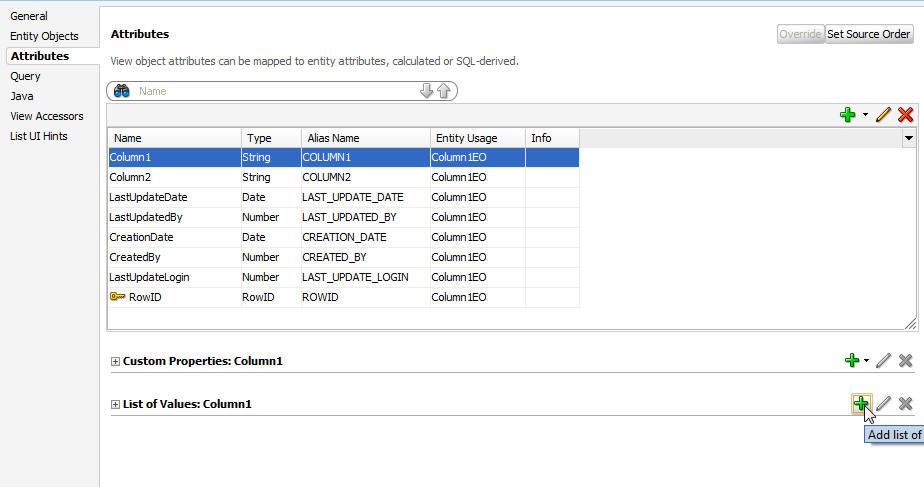924x487 pixels.
Task: Click the CREATED_BY alias cell
Action: tap(365, 258)
